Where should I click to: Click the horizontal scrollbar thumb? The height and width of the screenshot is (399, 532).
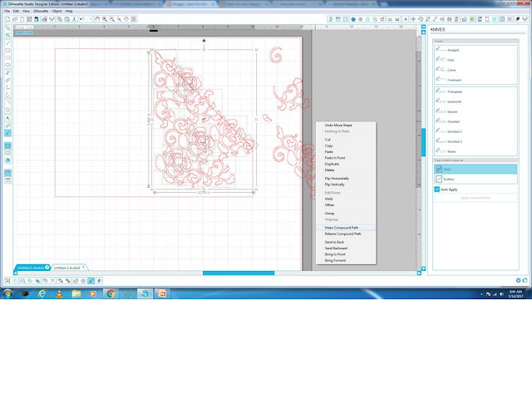pyautogui.click(x=239, y=273)
